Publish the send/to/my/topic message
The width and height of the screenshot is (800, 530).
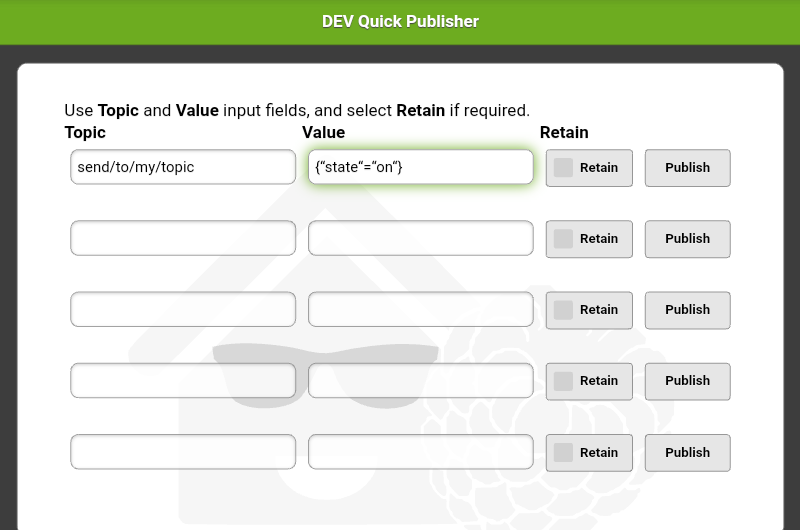(687, 168)
